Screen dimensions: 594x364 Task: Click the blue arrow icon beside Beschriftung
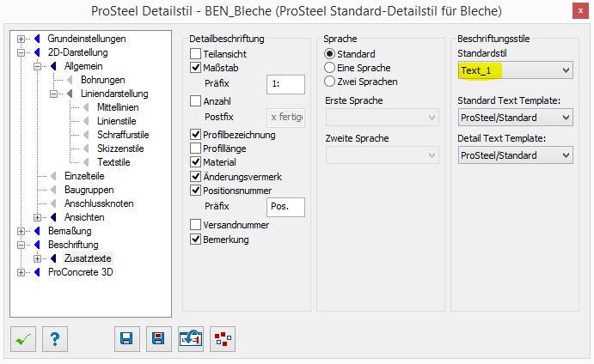point(37,245)
